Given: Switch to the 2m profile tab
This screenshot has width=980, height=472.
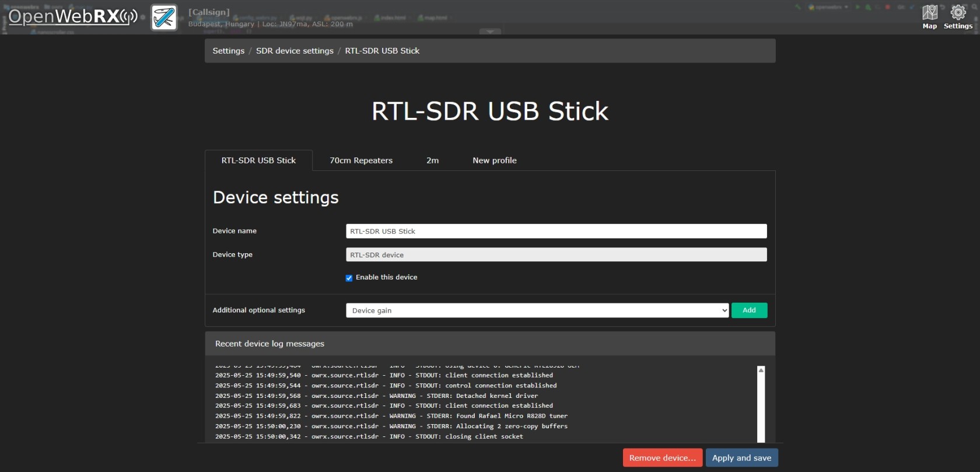Looking at the screenshot, I should tap(432, 160).
